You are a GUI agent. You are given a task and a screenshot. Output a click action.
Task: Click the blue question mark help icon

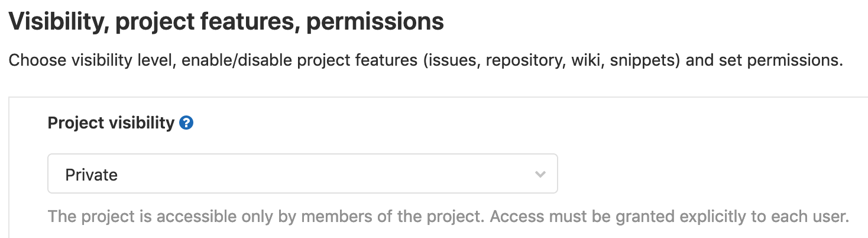tap(186, 123)
